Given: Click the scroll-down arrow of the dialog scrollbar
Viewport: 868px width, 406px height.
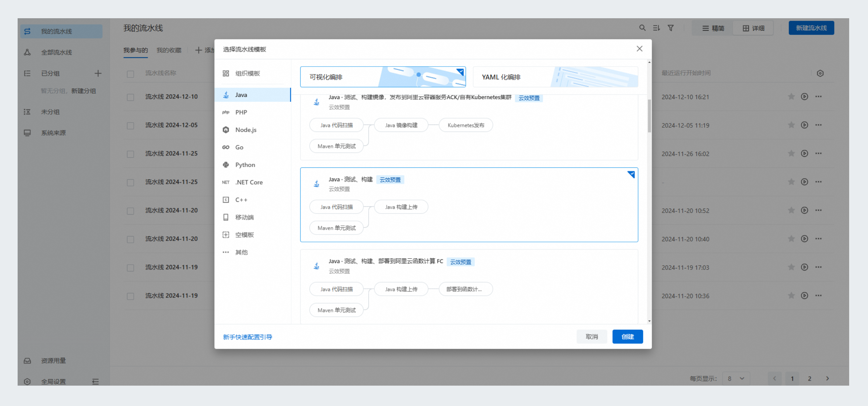Looking at the screenshot, I should 649,321.
